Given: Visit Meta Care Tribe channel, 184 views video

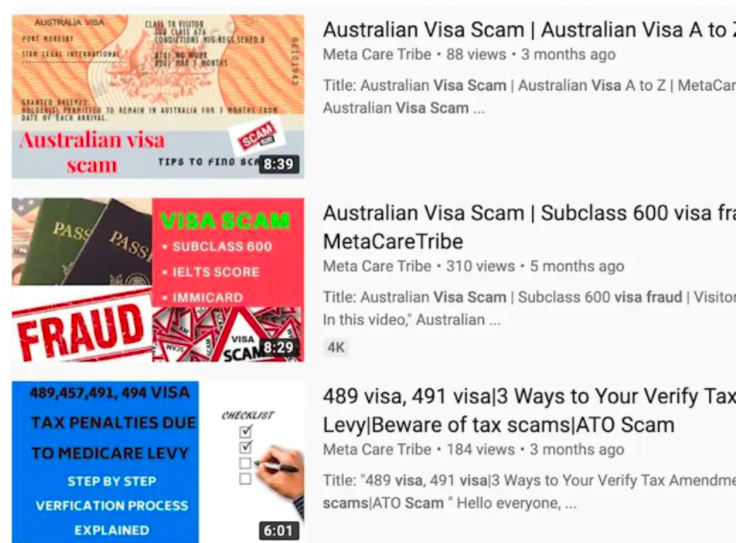Looking at the screenshot, I should (377, 449).
